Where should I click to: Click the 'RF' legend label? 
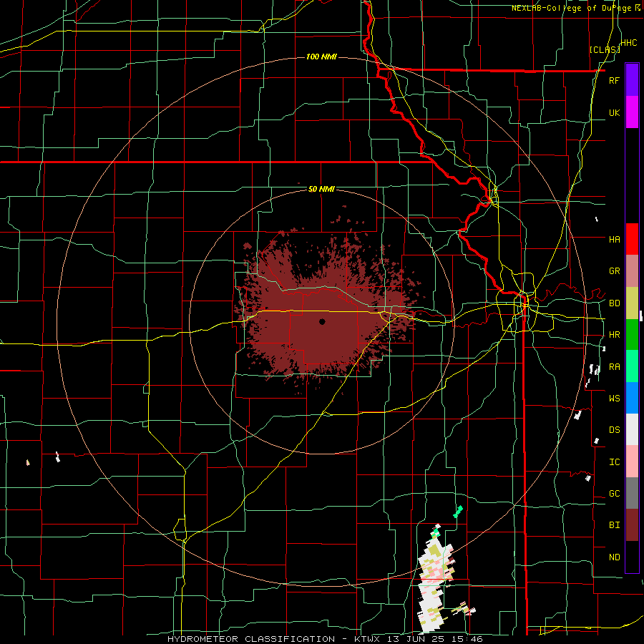point(614,80)
